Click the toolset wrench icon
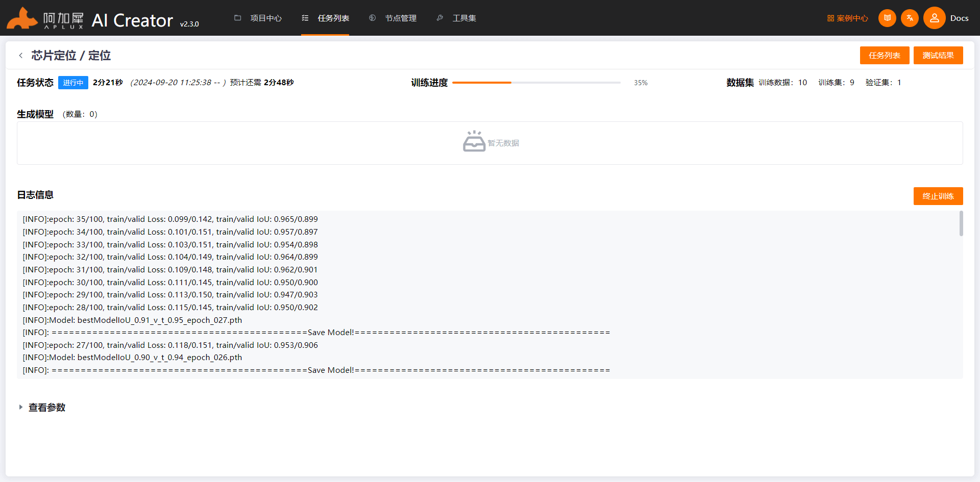The height and width of the screenshot is (482, 980). 440,18
